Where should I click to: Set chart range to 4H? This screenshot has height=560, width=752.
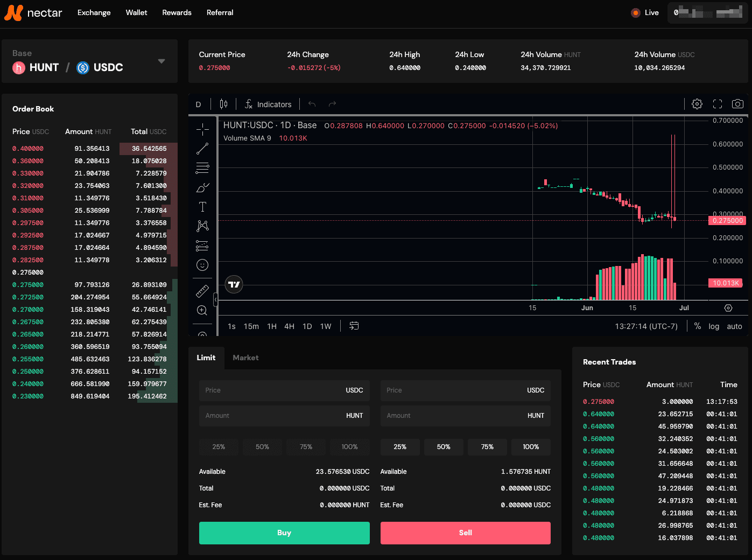289,326
